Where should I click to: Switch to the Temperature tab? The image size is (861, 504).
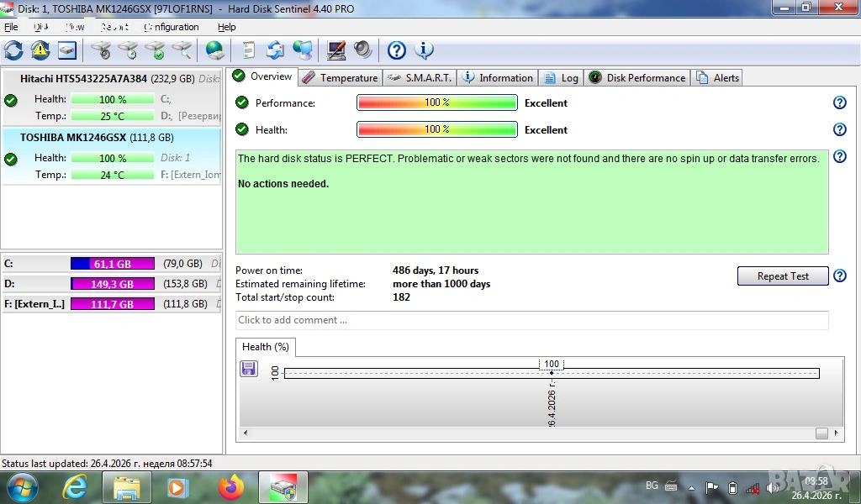pos(340,77)
